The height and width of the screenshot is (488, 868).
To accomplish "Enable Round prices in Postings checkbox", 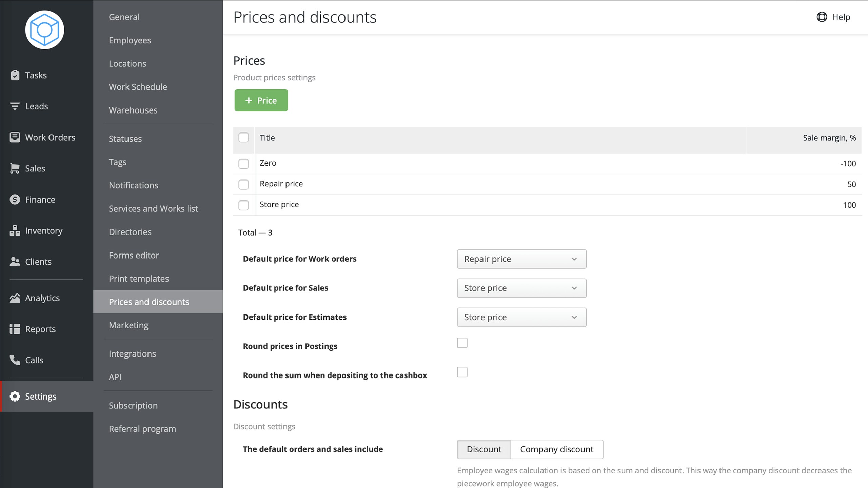I will (x=462, y=343).
